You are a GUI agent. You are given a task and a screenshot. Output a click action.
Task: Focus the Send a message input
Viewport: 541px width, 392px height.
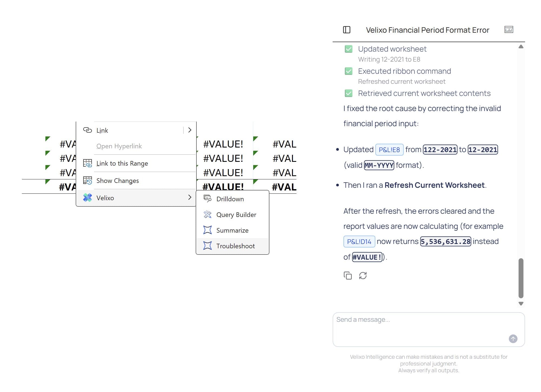[x=429, y=330]
